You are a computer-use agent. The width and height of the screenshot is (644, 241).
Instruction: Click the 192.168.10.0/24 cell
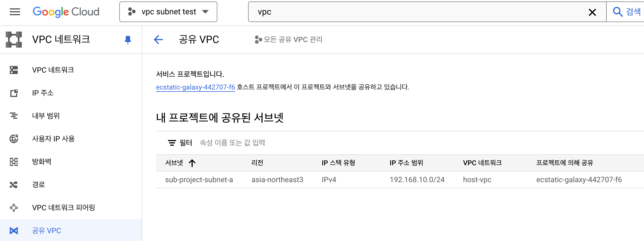pyautogui.click(x=417, y=180)
